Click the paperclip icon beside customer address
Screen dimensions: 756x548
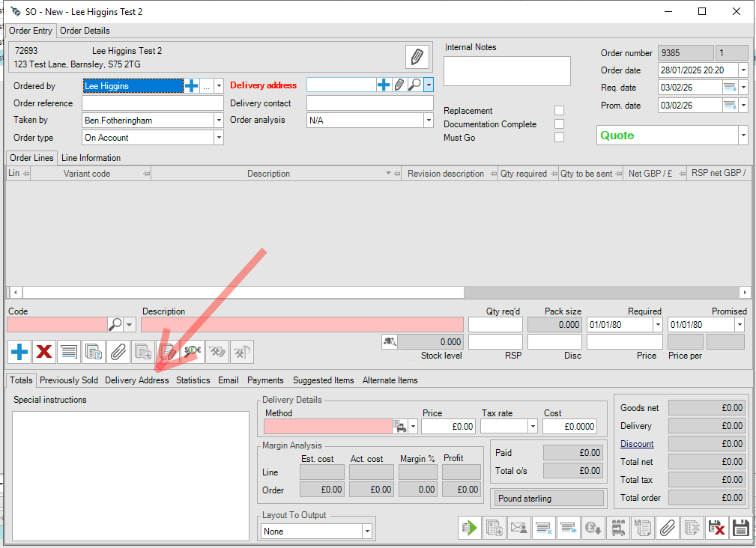[417, 57]
